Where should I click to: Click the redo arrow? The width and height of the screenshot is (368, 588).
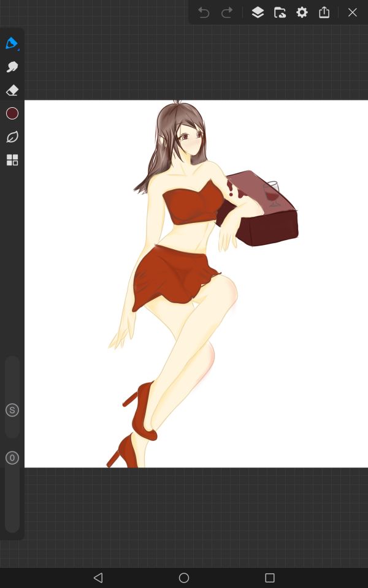coord(227,13)
